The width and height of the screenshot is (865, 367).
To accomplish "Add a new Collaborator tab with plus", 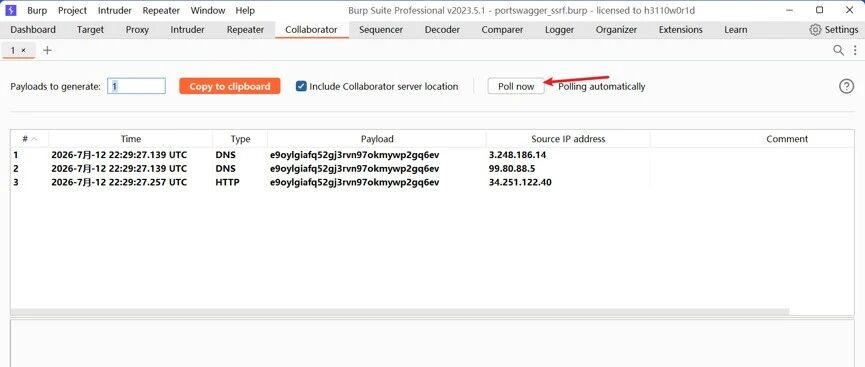I will [47, 50].
